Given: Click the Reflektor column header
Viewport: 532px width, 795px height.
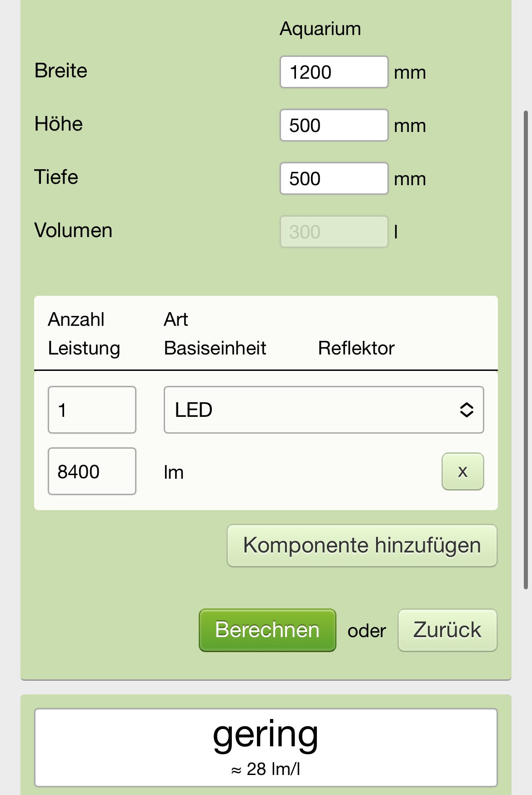Looking at the screenshot, I should point(356,348).
